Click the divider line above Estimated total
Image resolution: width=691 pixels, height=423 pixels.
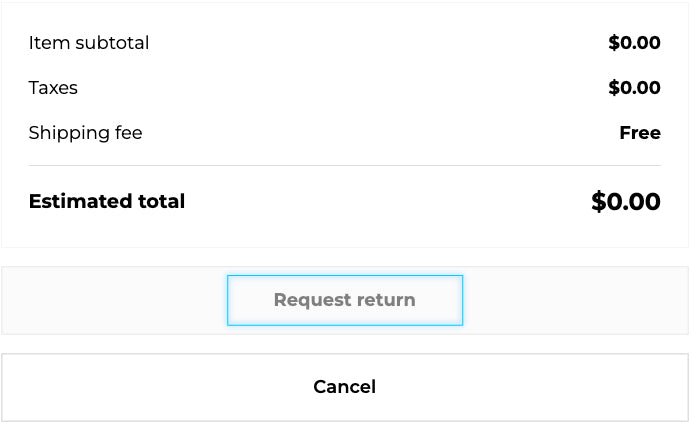pyautogui.click(x=345, y=165)
